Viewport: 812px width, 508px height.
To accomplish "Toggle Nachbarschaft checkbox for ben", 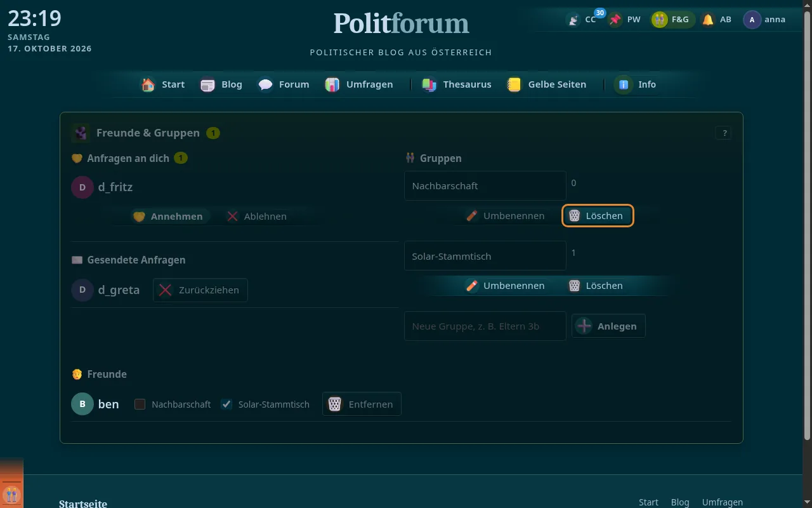I will (140, 404).
